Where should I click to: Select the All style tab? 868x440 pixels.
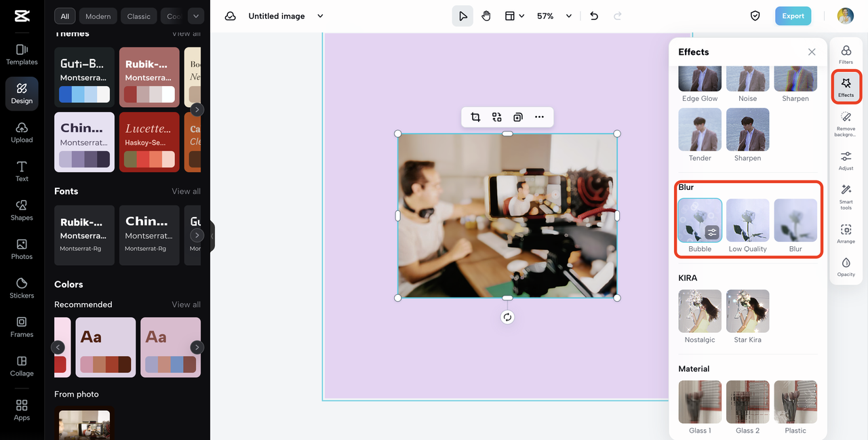[x=65, y=16]
